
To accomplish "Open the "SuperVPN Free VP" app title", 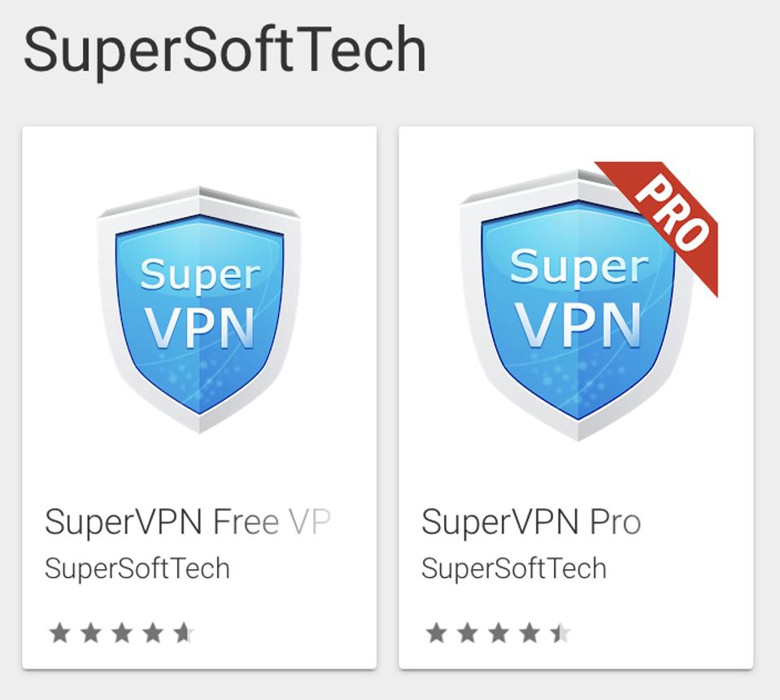I will tap(187, 522).
